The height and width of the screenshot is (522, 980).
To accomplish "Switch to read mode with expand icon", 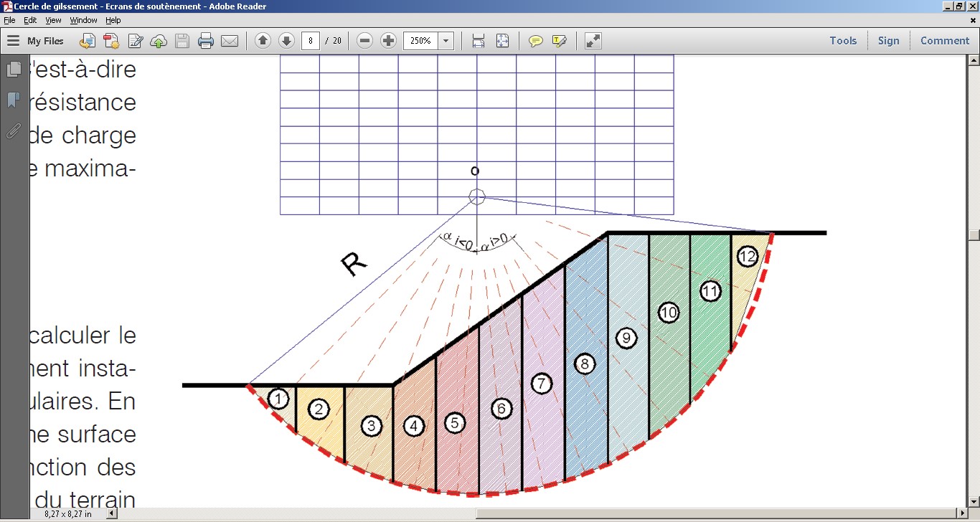I will pos(593,41).
